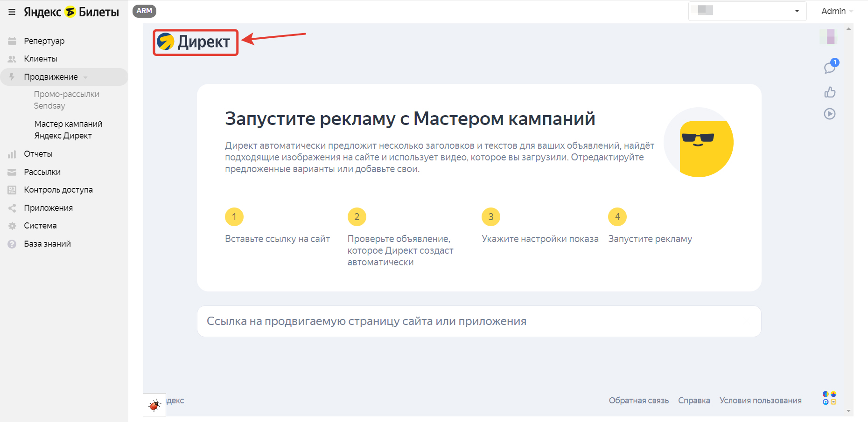868x422 pixels.
Task: Select Мастер кампаний Яндекс Директ
Action: [68, 130]
